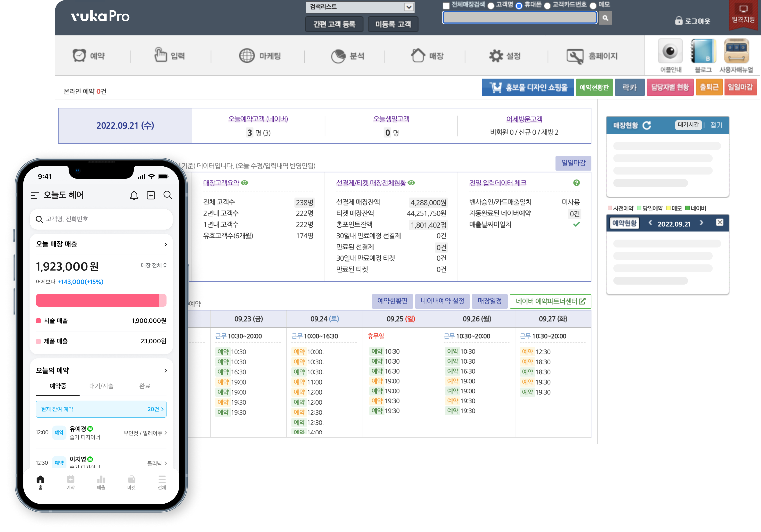Expand the 매장 전체 selector on phone
This screenshot has height=532, width=761.
click(154, 265)
